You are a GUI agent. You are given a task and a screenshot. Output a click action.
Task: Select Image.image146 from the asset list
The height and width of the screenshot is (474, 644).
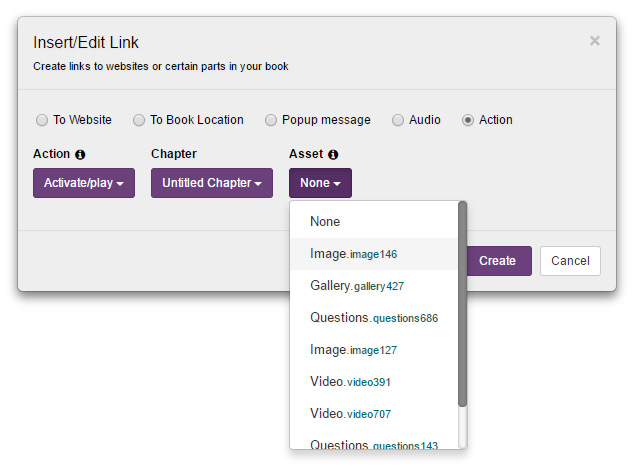[353, 254]
